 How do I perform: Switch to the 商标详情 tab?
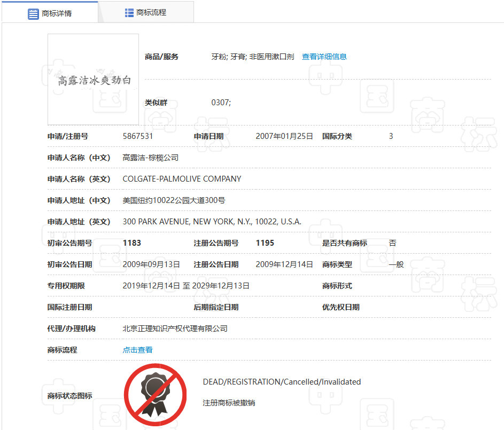click(50, 13)
